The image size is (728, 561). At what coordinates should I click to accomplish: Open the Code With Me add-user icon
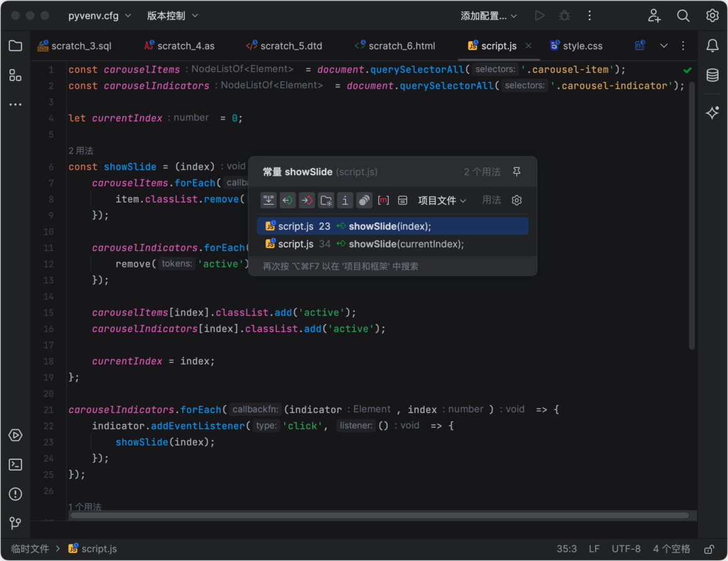click(x=654, y=16)
